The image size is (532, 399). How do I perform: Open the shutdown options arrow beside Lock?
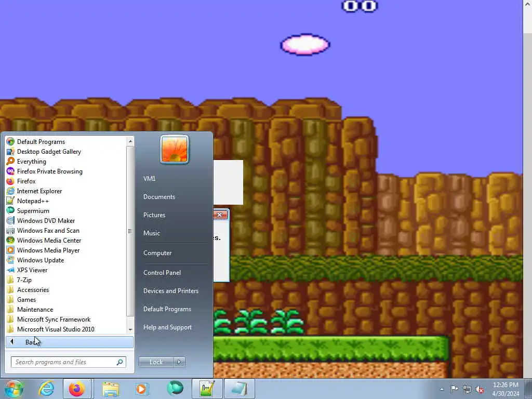coord(179,362)
